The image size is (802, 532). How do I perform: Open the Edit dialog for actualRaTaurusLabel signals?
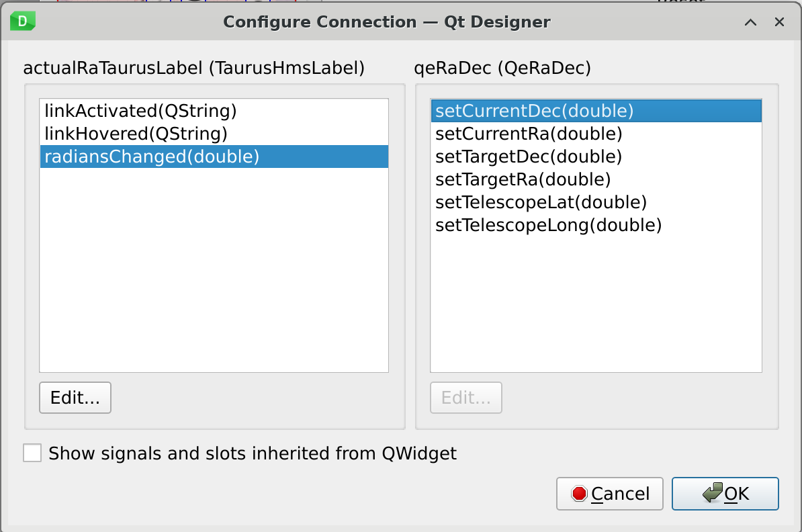(x=75, y=397)
